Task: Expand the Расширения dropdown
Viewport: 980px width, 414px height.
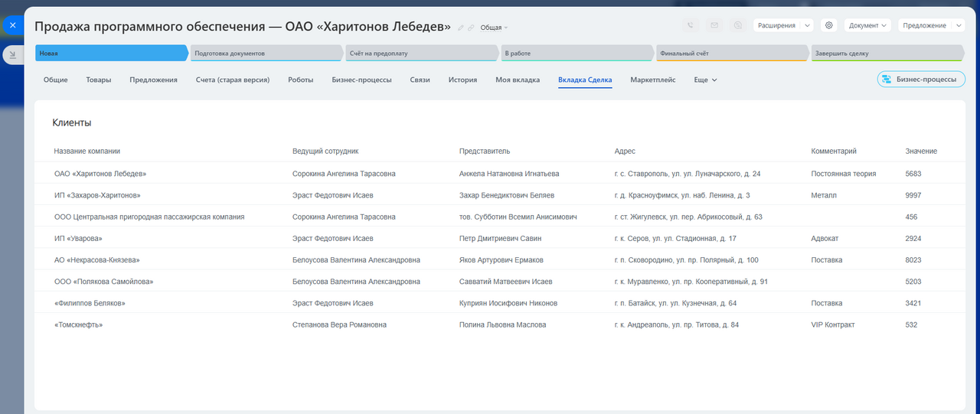Action: point(782,25)
